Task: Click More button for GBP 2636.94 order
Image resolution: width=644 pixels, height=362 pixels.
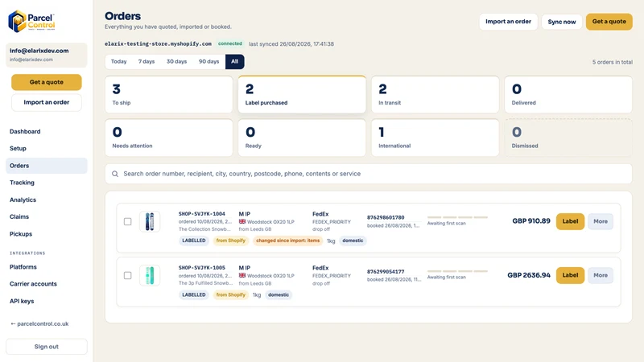Action: click(600, 275)
